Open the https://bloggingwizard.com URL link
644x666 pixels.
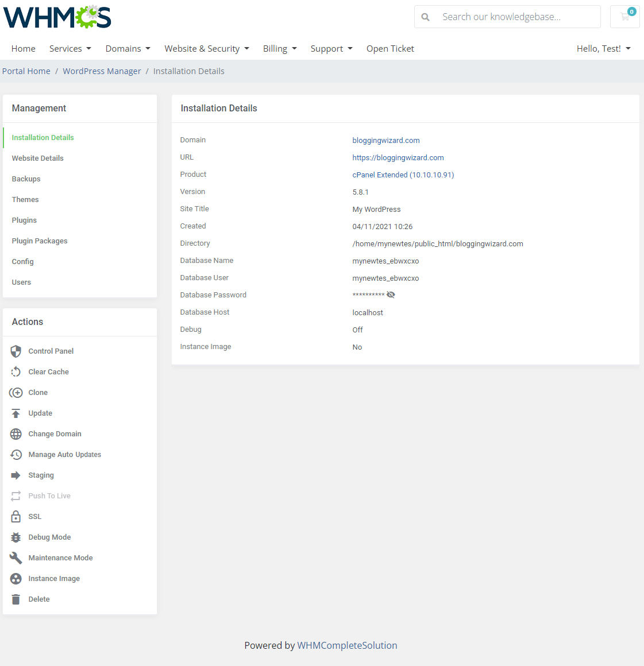(x=398, y=157)
